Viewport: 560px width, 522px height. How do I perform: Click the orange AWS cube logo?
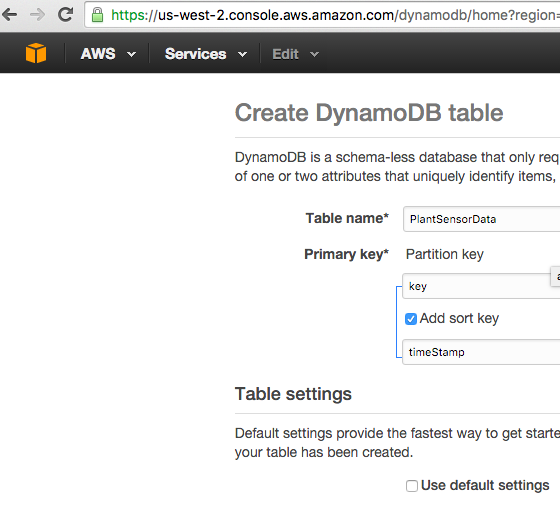coord(36,53)
